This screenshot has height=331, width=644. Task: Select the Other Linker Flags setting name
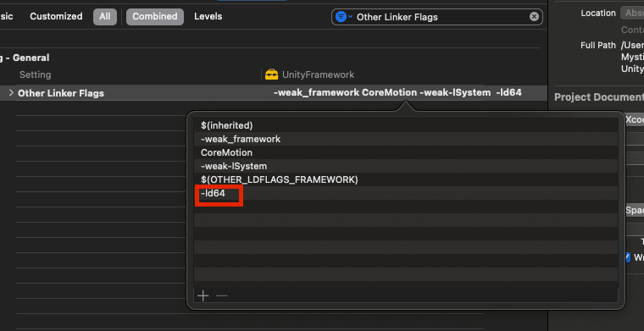61,93
